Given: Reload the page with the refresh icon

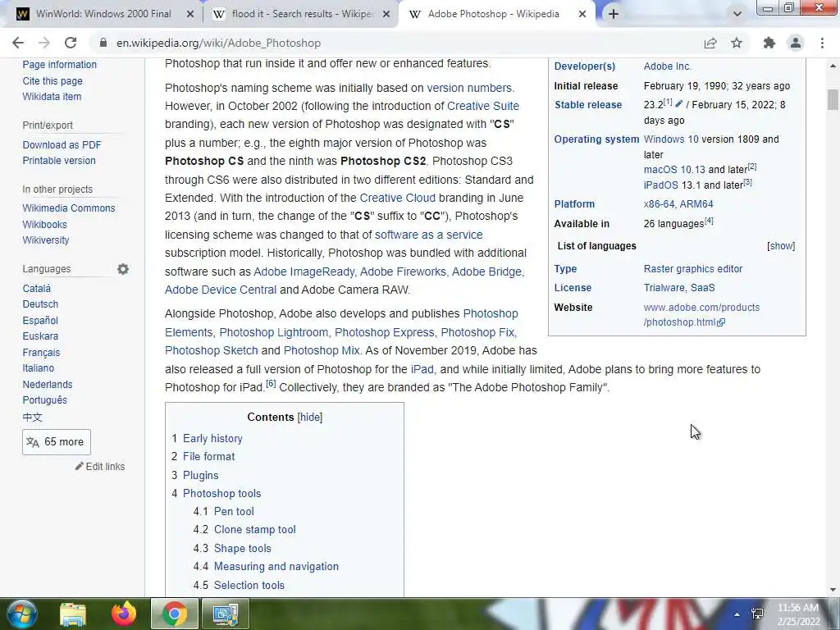Looking at the screenshot, I should (71, 43).
